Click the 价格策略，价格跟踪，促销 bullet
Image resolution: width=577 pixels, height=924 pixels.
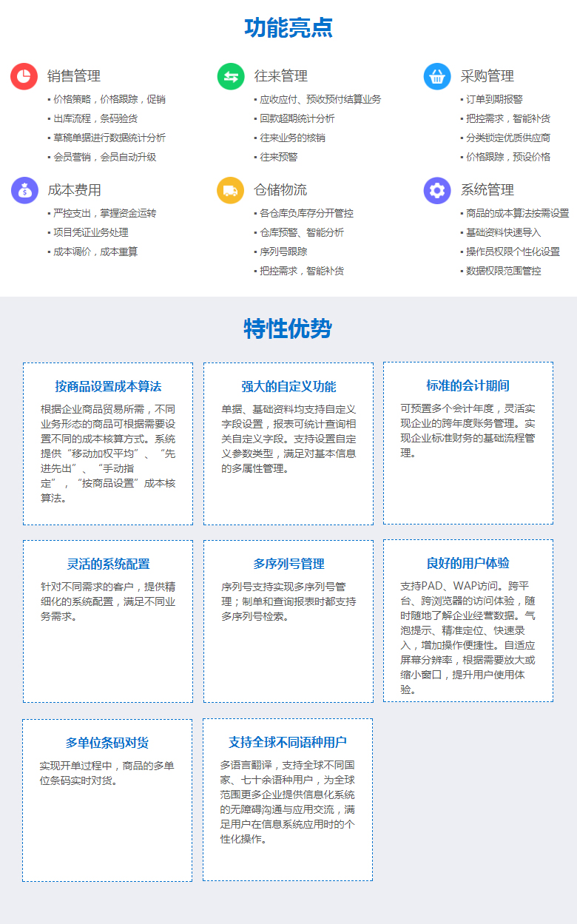(x=109, y=99)
